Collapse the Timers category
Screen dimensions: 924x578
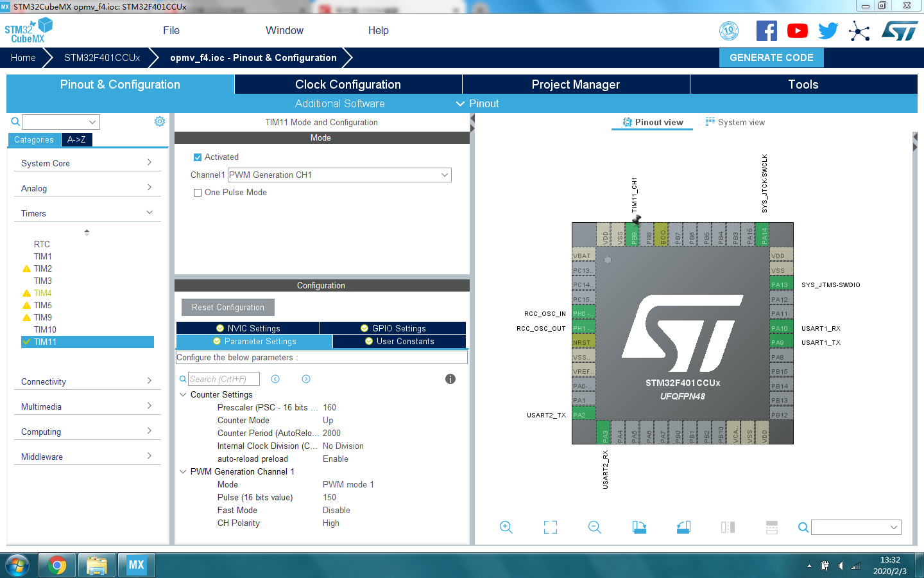[x=87, y=213]
